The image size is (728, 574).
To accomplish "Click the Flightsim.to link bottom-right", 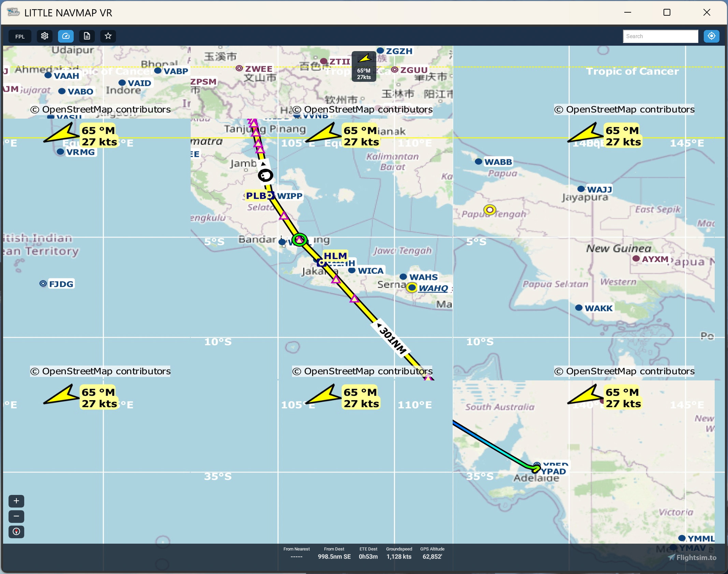I will [692, 558].
